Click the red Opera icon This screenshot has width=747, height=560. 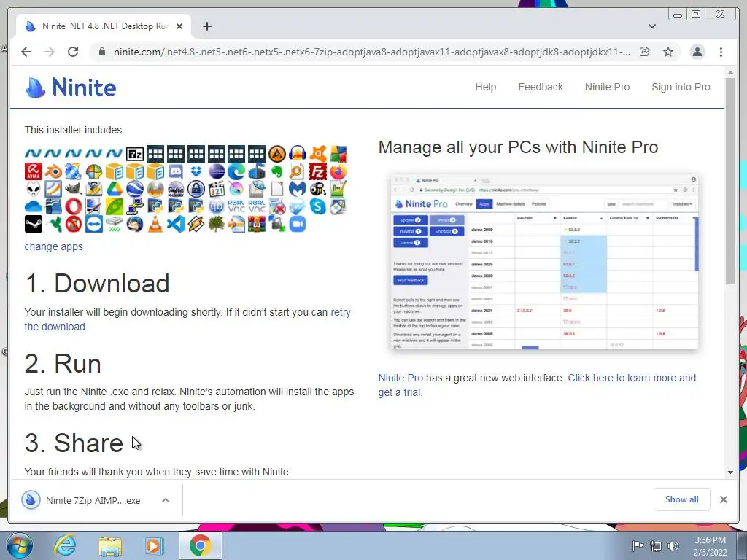click(x=74, y=206)
